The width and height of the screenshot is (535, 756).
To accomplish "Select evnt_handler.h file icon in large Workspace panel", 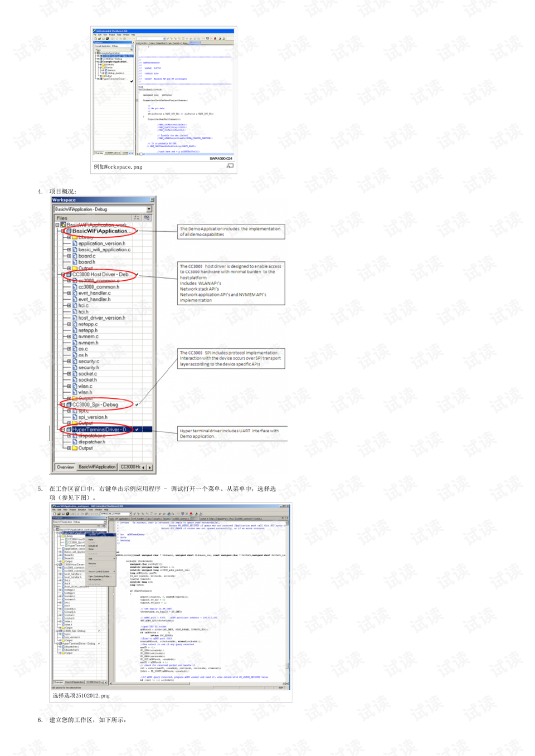I will tap(75, 299).
